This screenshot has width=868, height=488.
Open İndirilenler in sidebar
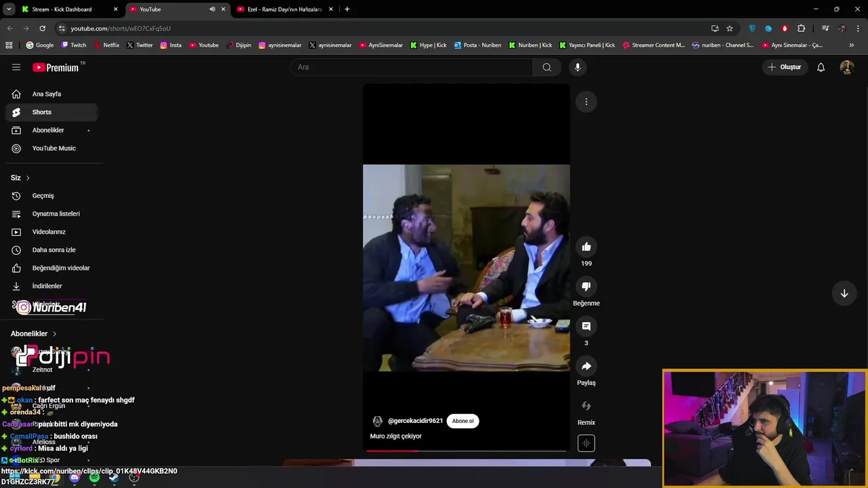pos(52,286)
